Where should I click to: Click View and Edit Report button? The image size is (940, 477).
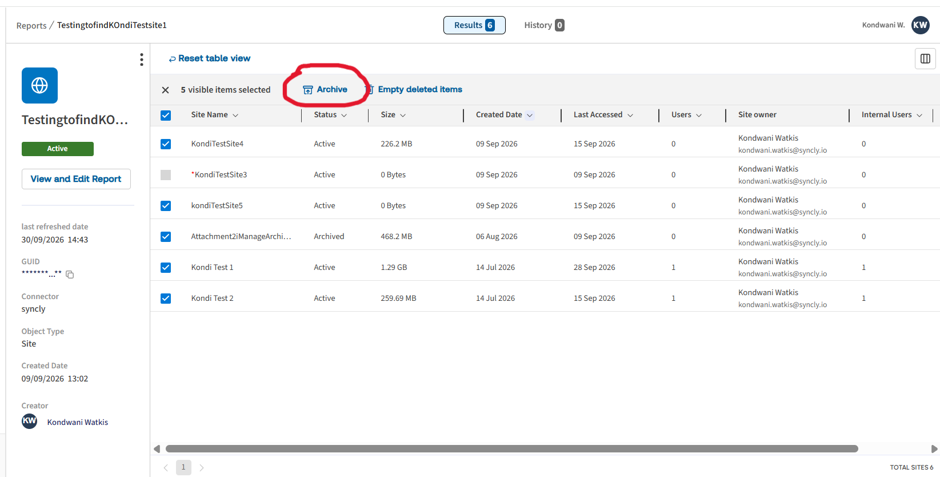click(76, 179)
